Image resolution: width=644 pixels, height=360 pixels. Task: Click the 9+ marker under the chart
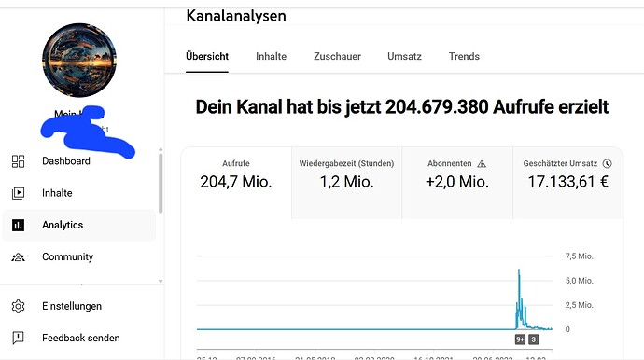tap(521, 339)
